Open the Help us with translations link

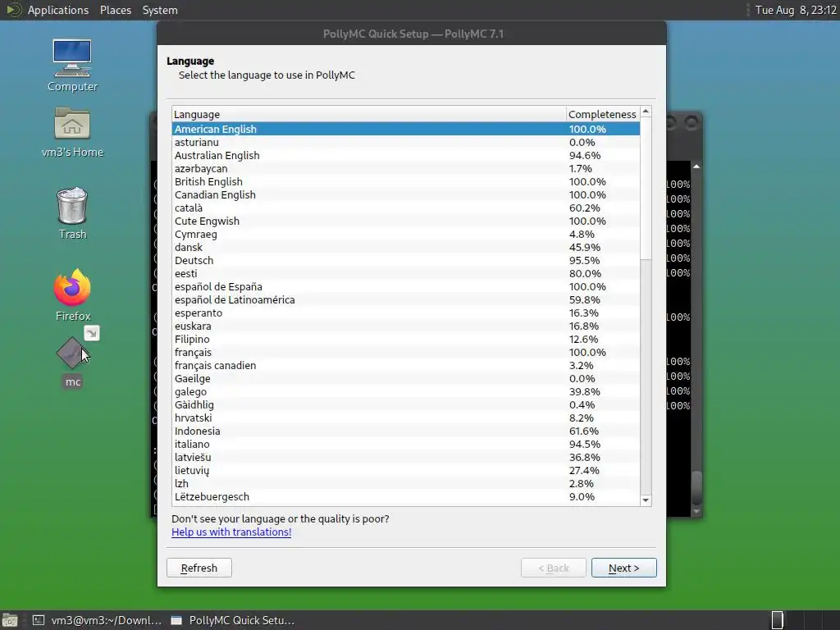click(231, 532)
